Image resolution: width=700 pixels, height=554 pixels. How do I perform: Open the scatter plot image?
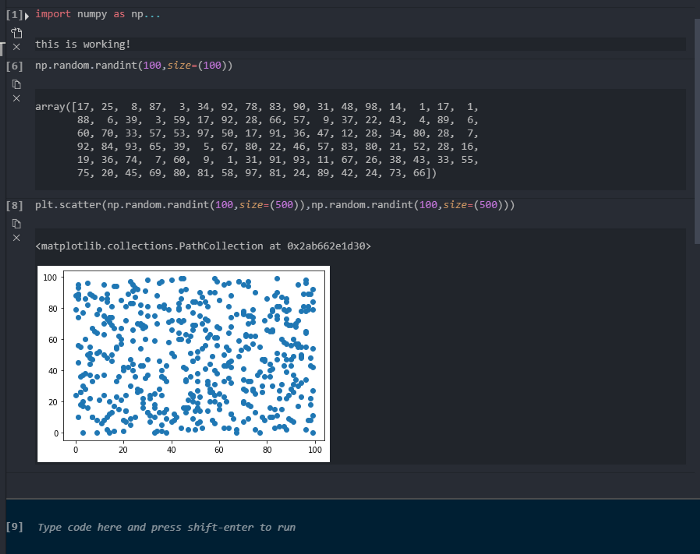click(x=183, y=364)
